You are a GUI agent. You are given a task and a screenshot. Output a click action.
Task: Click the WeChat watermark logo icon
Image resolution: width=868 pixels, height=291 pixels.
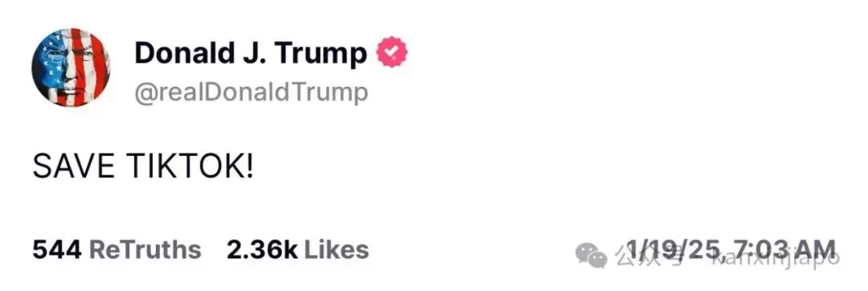(x=592, y=256)
